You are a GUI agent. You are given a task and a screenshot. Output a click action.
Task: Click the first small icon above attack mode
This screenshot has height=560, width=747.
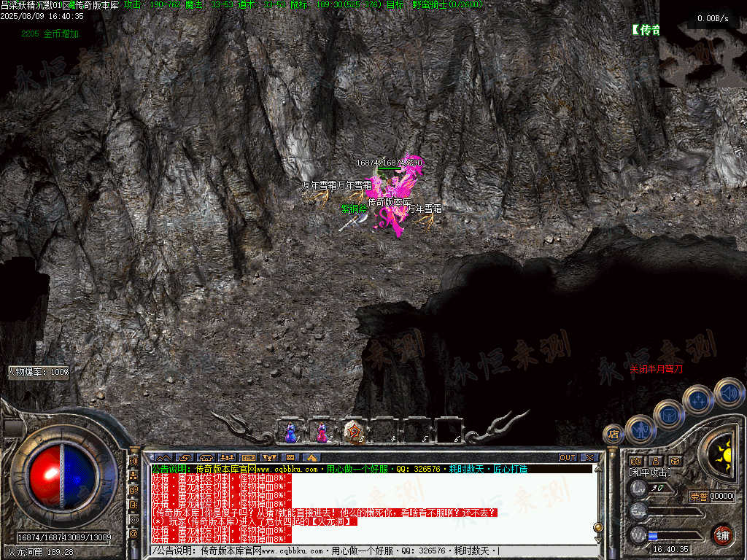point(636,461)
